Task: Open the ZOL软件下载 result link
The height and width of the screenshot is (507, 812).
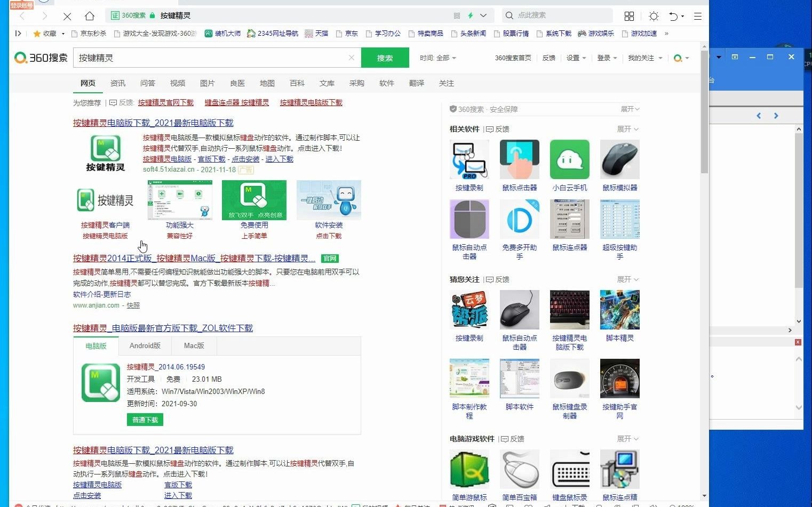Action: (163, 328)
